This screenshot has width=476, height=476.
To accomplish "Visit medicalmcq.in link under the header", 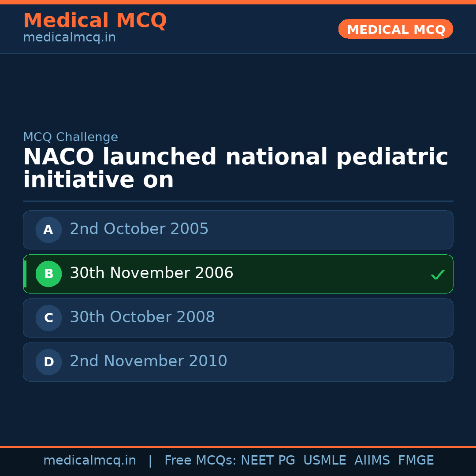I will coord(69,38).
